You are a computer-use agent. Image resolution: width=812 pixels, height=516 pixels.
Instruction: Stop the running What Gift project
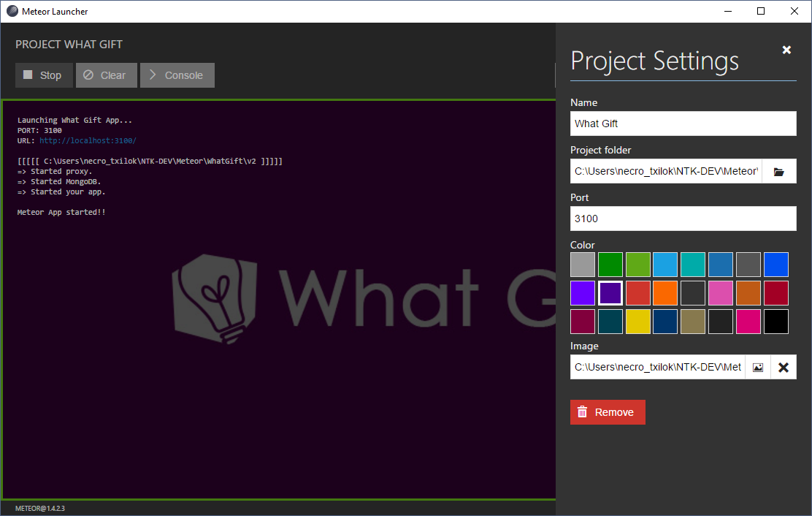44,75
